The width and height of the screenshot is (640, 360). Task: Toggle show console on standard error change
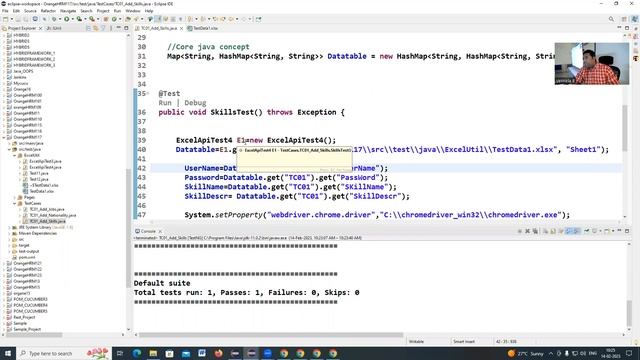pos(576,231)
